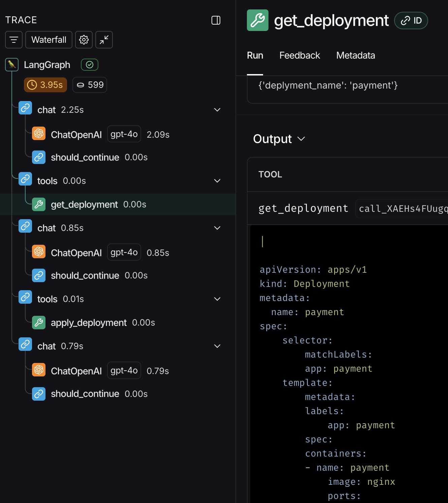
Task: Select the last should_continue 0.00s row
Action: tap(85, 394)
